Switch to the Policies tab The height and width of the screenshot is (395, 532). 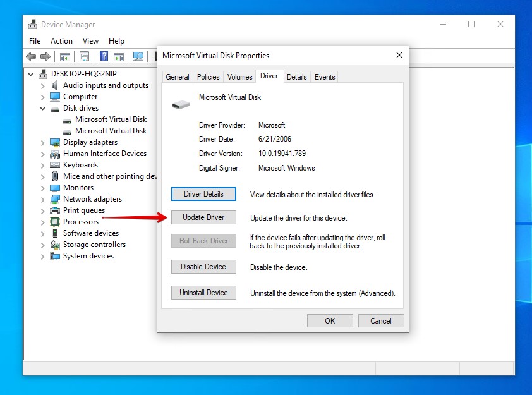[209, 77]
